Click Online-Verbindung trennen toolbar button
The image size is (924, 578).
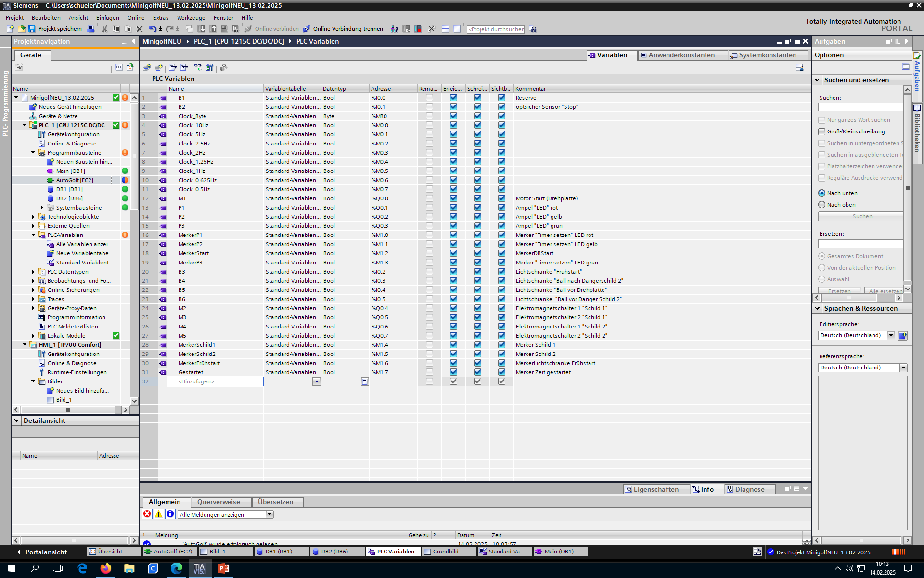click(x=343, y=29)
